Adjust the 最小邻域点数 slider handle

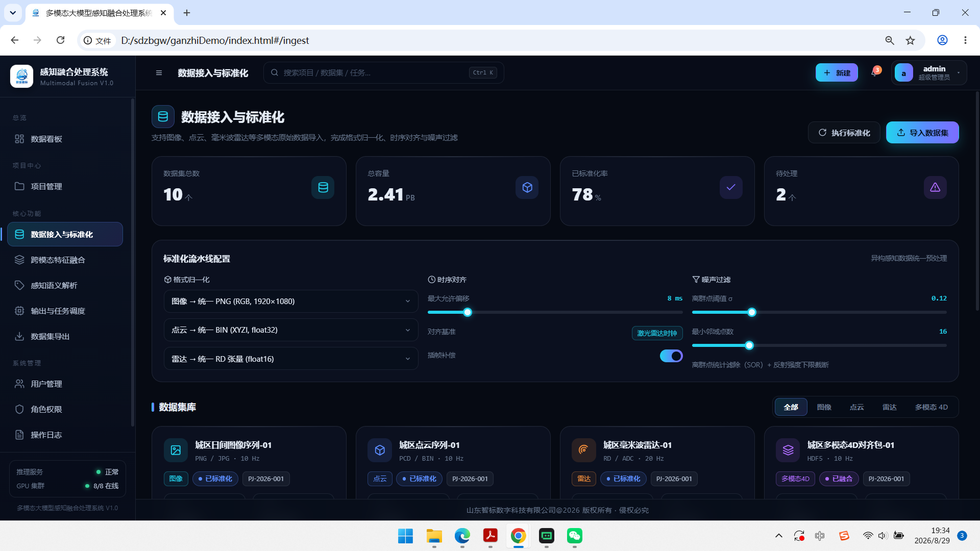click(749, 345)
